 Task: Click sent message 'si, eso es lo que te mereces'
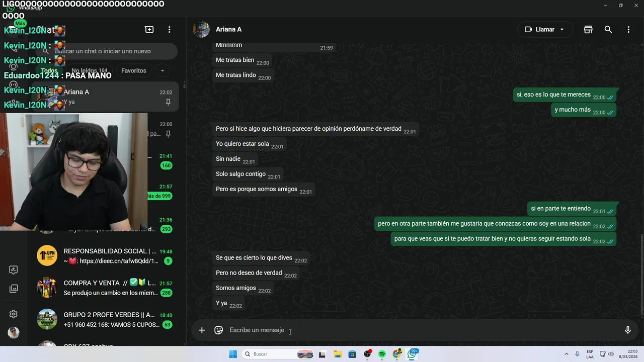point(565,96)
